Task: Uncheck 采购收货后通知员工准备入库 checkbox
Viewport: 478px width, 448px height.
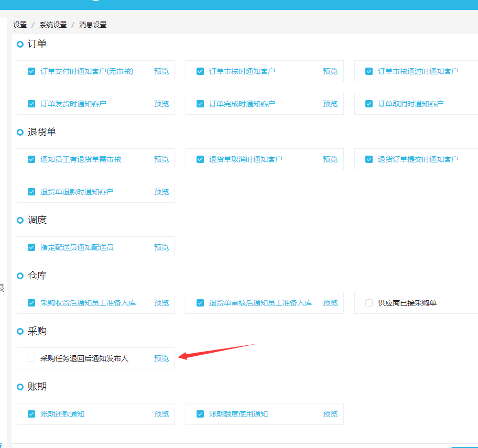Action: click(31, 303)
